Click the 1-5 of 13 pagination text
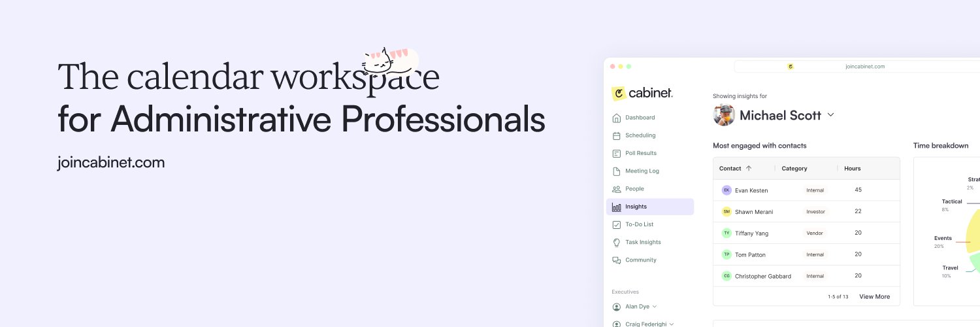Image resolution: width=980 pixels, height=327 pixels. [838, 297]
